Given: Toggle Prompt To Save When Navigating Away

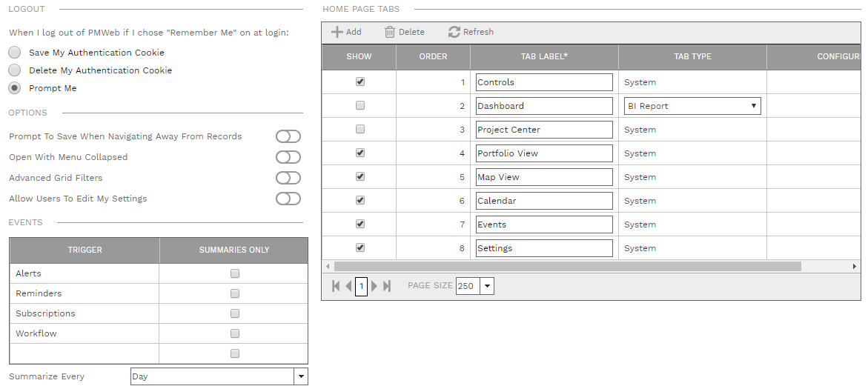Looking at the screenshot, I should tap(288, 136).
